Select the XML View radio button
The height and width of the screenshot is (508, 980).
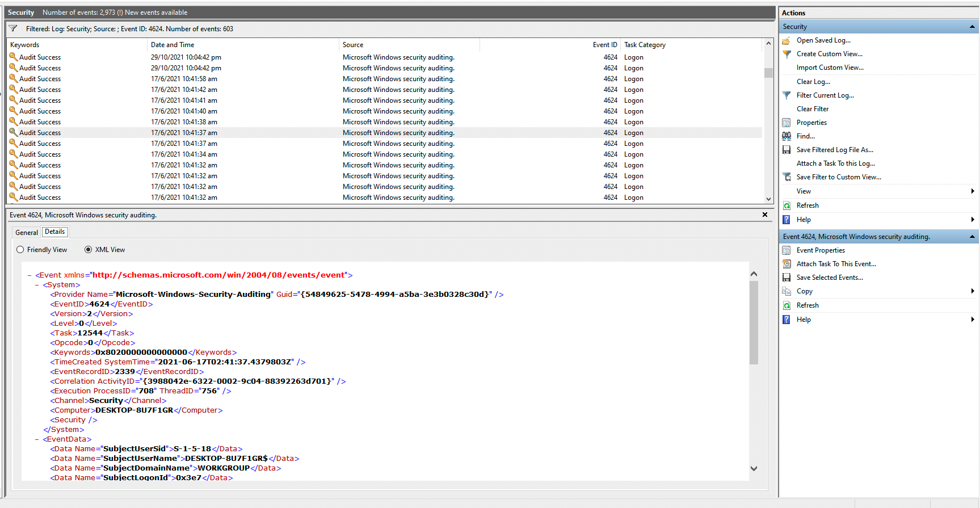(88, 250)
